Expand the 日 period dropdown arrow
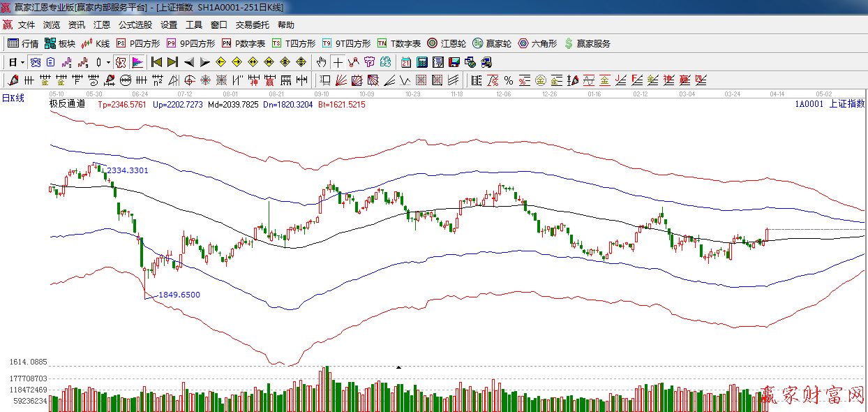The image size is (868, 412). point(22,62)
